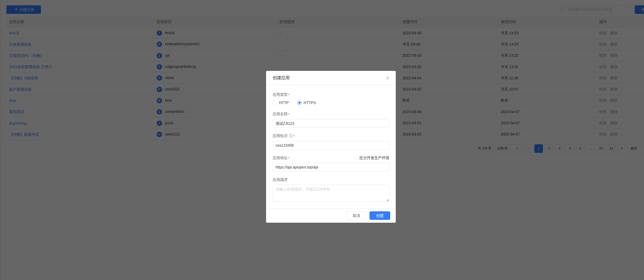Click the 应用标识 column header
The height and width of the screenshot is (280, 644).
tap(164, 22)
